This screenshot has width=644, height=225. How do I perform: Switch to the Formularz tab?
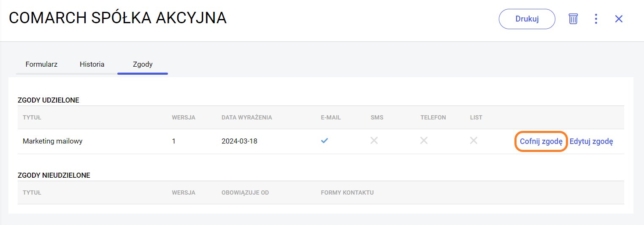click(x=41, y=65)
